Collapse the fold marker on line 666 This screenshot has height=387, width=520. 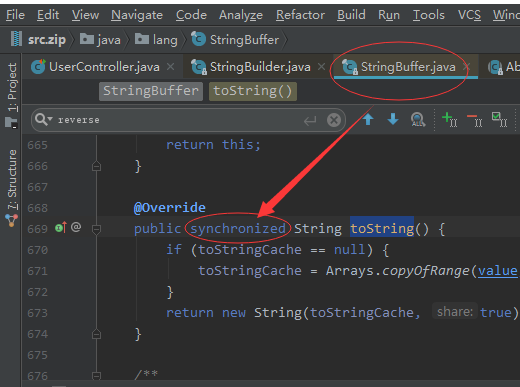(96, 166)
